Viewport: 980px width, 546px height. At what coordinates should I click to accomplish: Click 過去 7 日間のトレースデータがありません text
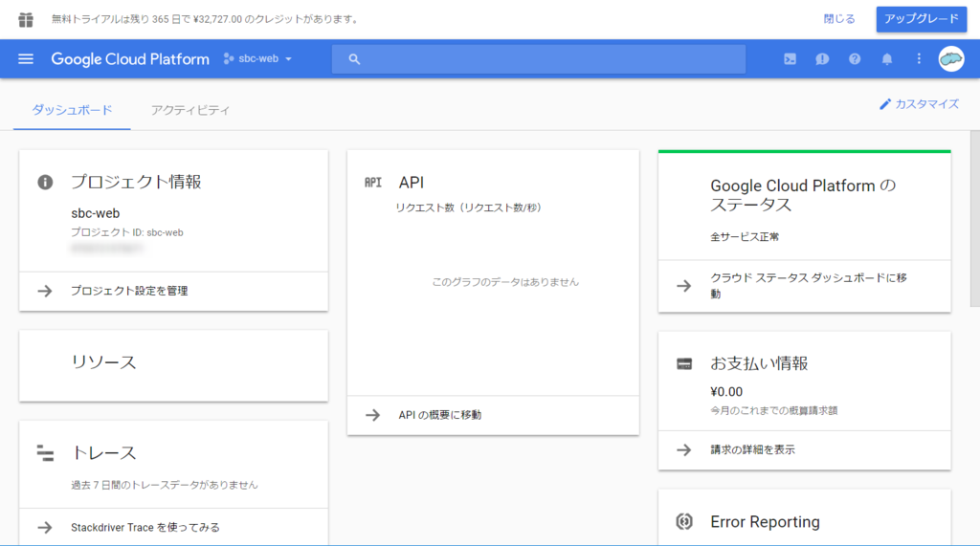tap(165, 485)
